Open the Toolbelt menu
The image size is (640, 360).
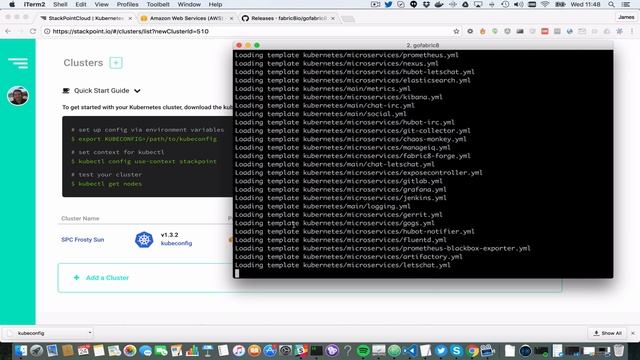click(x=158, y=4)
